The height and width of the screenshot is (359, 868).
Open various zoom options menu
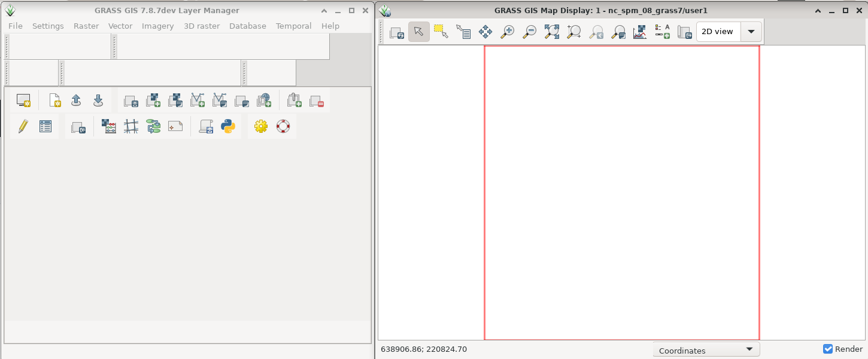pos(618,32)
